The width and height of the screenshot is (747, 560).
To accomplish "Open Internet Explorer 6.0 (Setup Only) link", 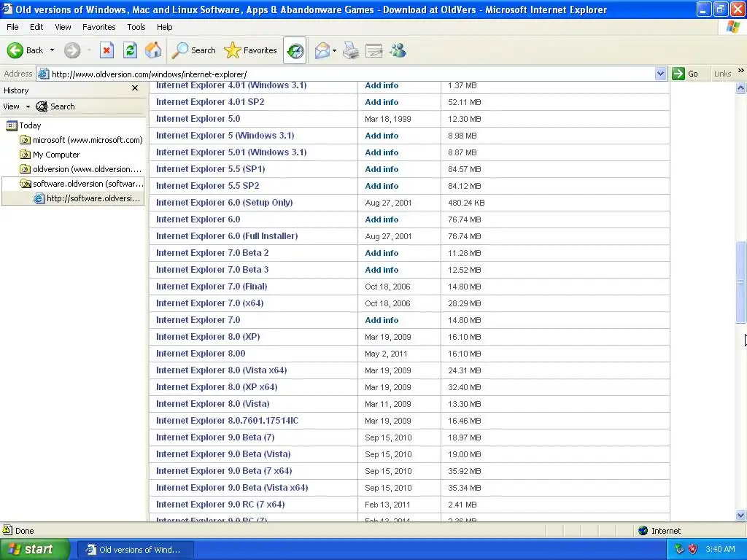I will click(225, 203).
